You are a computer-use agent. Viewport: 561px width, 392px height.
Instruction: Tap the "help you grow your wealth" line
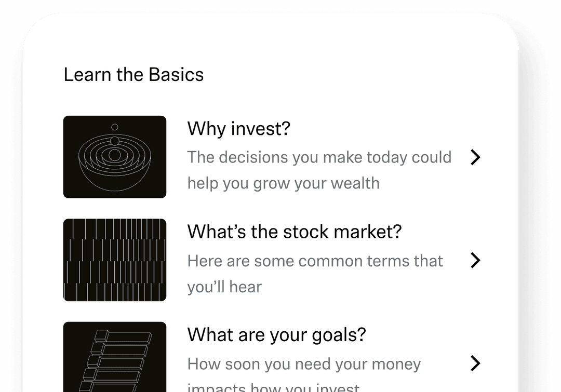point(283,183)
